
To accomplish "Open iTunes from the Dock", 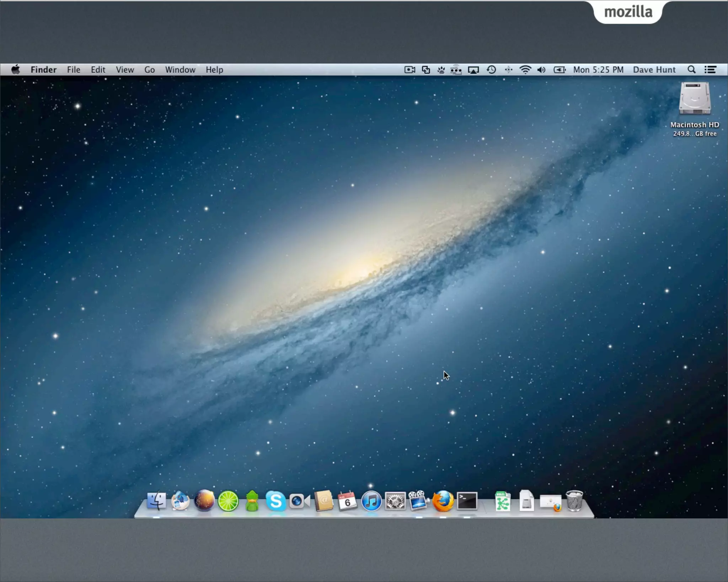I will [371, 501].
